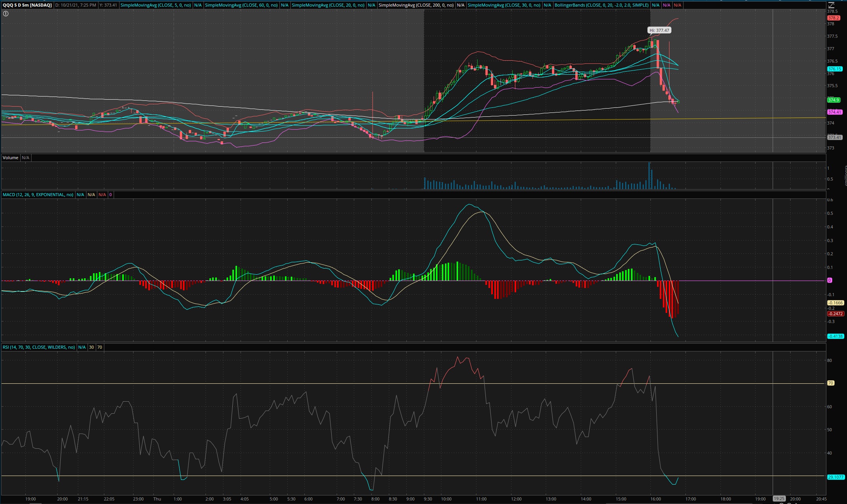Click the 19:25 cursor time marker

pos(779,499)
